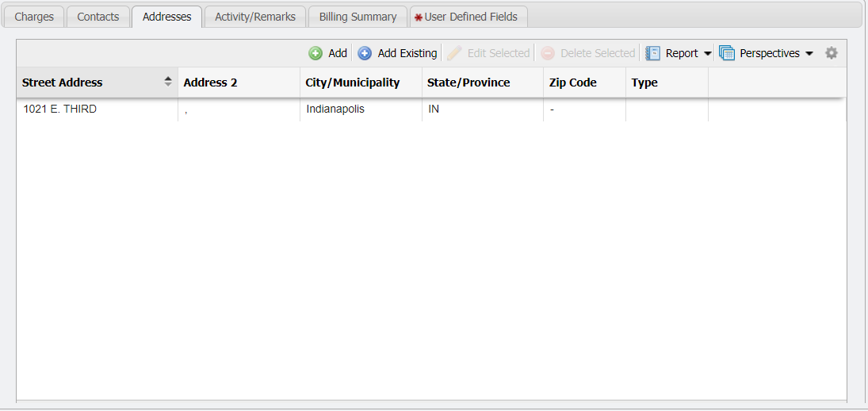Click the red asterisk on User Defined Fields
This screenshot has height=411, width=868.
pyautogui.click(x=419, y=17)
